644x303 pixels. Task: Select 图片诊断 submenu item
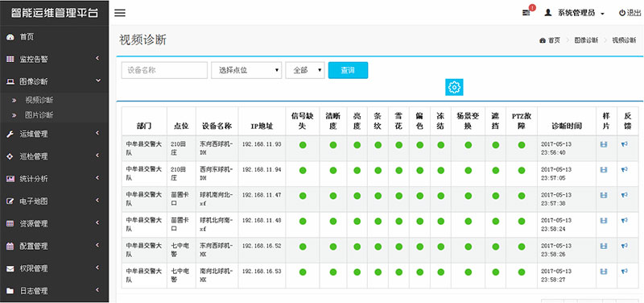pyautogui.click(x=39, y=115)
